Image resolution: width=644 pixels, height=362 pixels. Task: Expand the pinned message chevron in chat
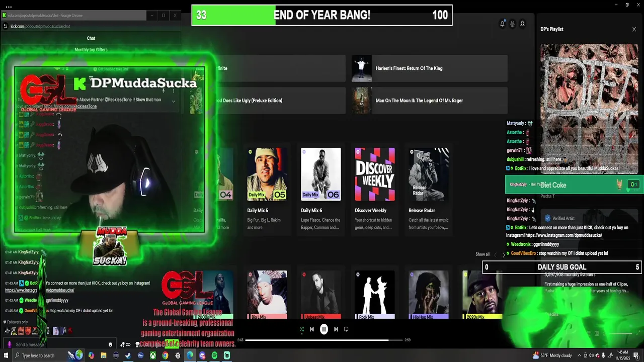[x=174, y=102]
